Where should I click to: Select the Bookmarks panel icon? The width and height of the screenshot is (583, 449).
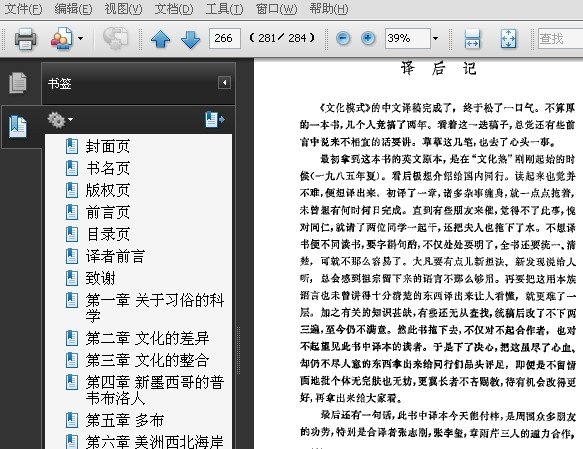coord(18,126)
